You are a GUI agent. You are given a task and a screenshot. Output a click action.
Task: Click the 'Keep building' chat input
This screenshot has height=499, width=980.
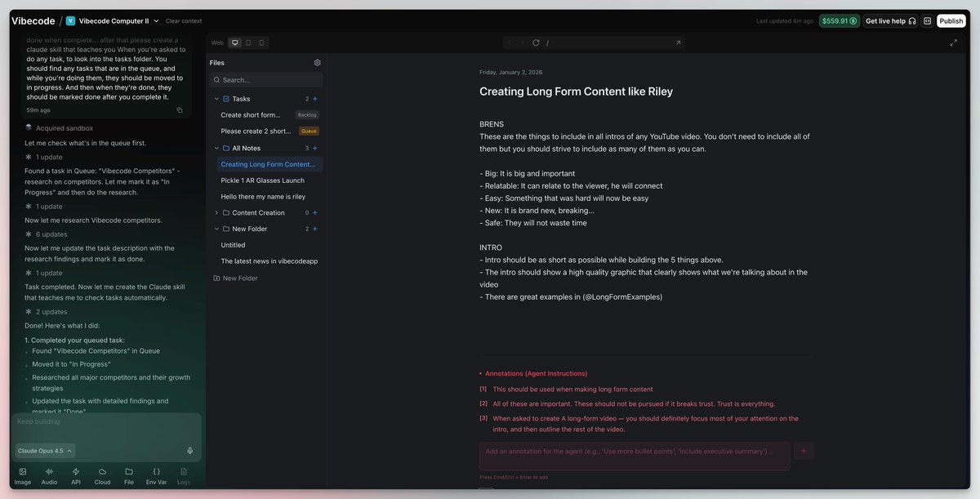106,426
